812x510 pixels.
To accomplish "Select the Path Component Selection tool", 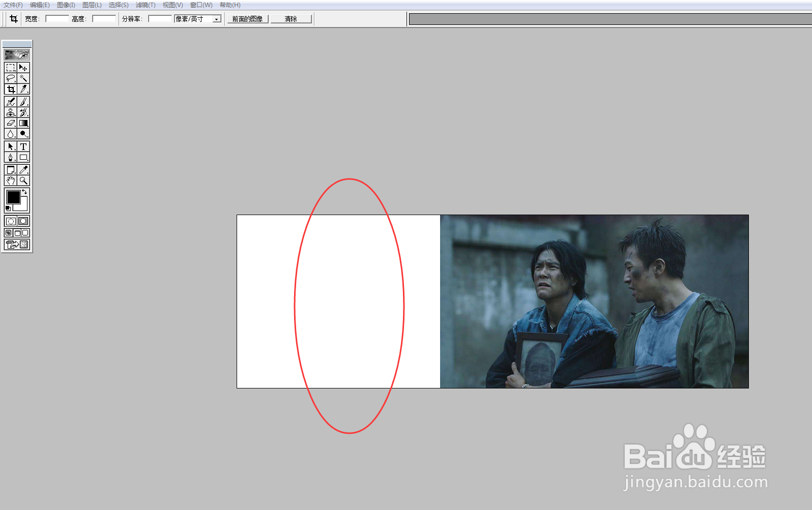I will pos(11,146).
